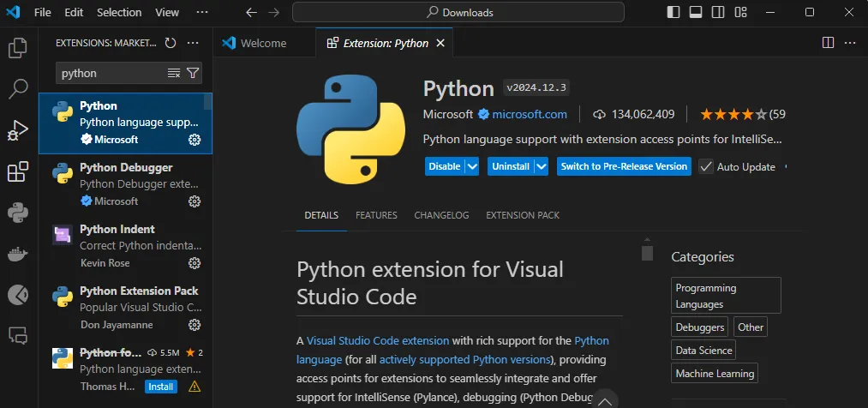Expand the Uninstall dropdown arrow
The width and height of the screenshot is (868, 408).
pyautogui.click(x=542, y=166)
